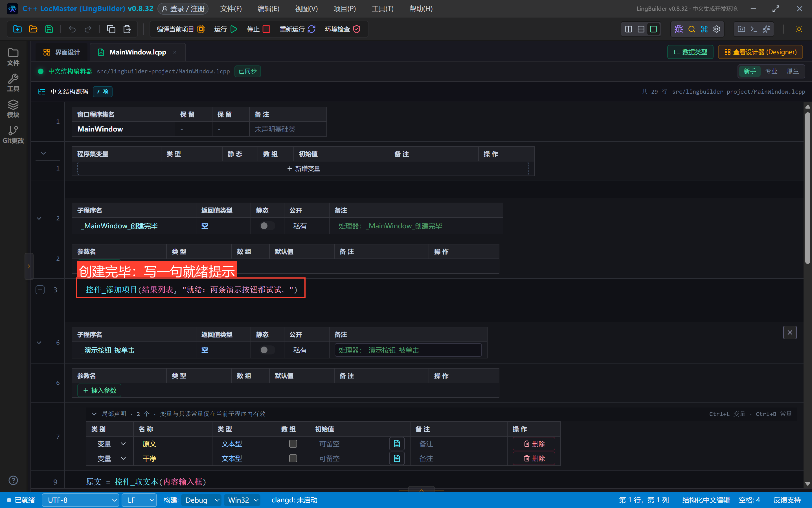Select the 原生 mode option
The image size is (812, 508).
[793, 71]
